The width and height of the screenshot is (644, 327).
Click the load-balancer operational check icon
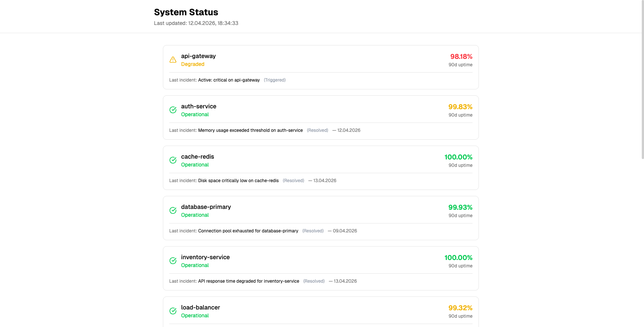(x=173, y=311)
